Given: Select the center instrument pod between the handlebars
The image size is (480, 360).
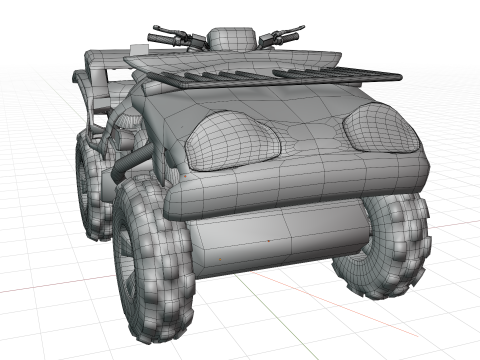Looking at the screenshot, I should coord(232,39).
